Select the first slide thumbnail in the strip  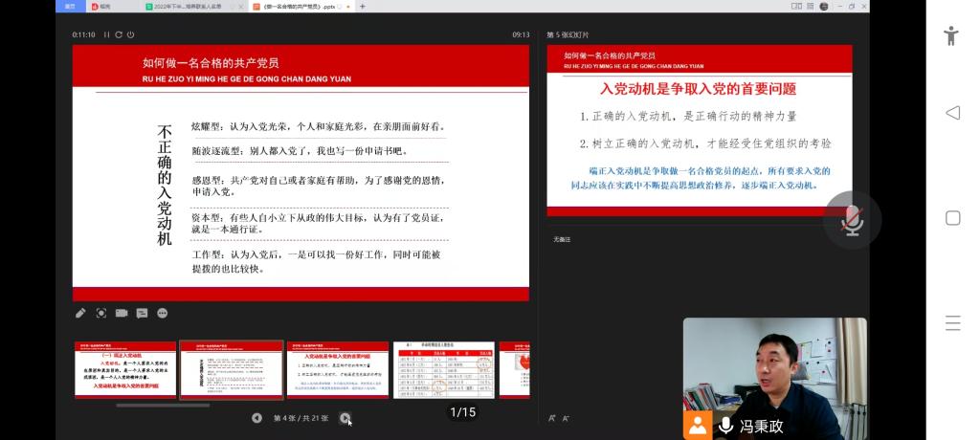pos(125,369)
